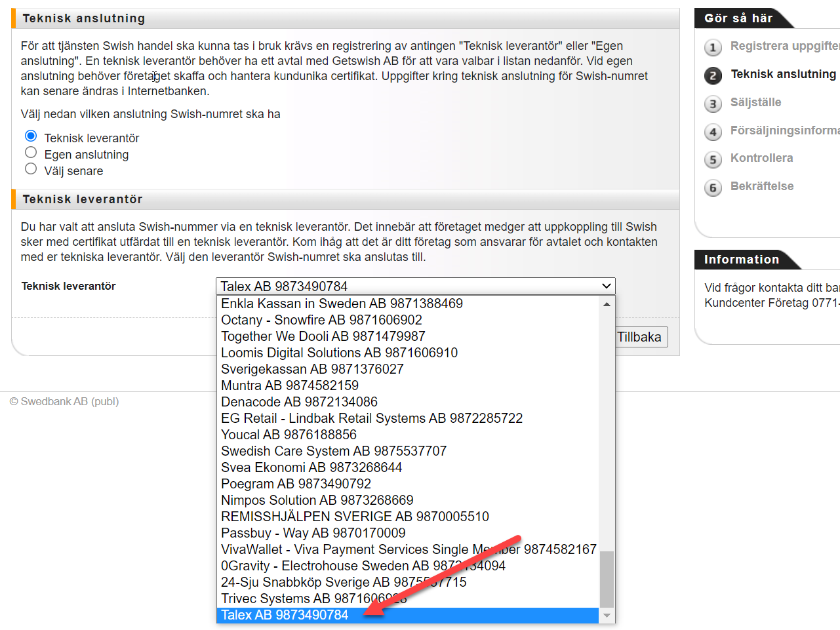Select Nimpos Solution AB 9873268669

click(407, 500)
